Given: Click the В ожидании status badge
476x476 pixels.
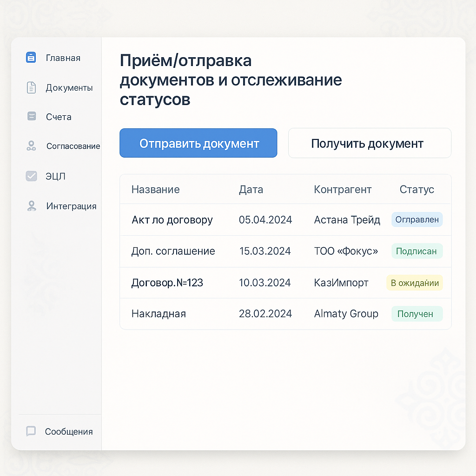Looking at the screenshot, I should [x=414, y=283].
